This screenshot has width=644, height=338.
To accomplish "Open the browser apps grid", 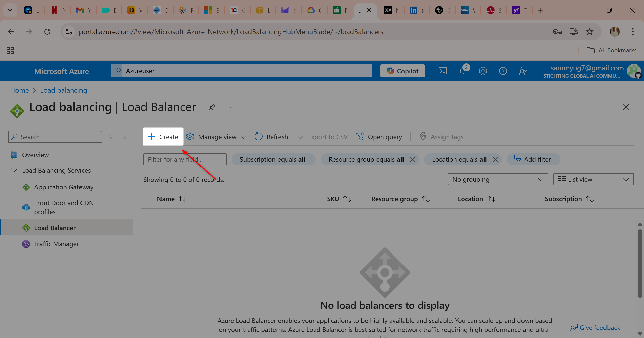I will point(10,50).
